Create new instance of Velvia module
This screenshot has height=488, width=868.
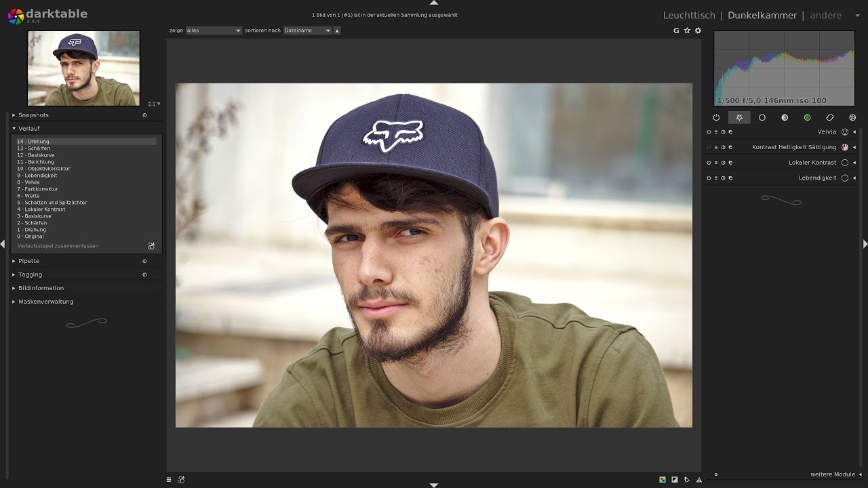(730, 132)
